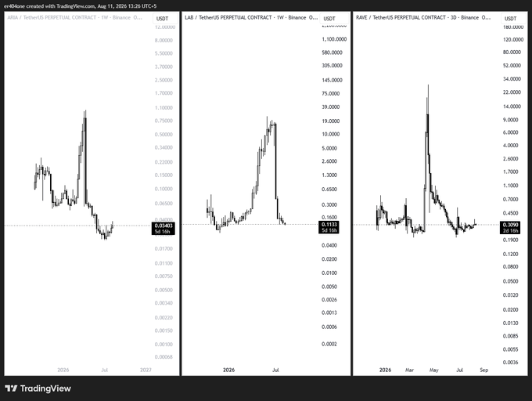Click the Jul label on ARIA time axis
This screenshot has width=532, height=401.
105,370
